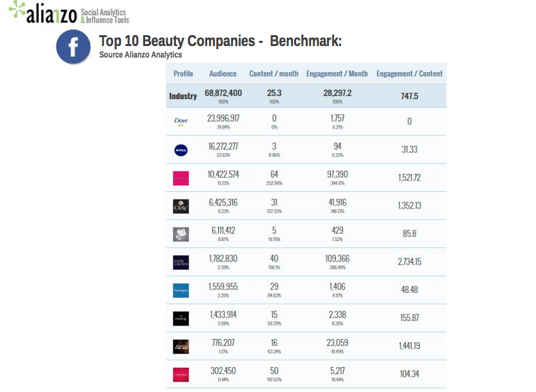
Task: Select the Nivea brand logo
Action: click(181, 150)
